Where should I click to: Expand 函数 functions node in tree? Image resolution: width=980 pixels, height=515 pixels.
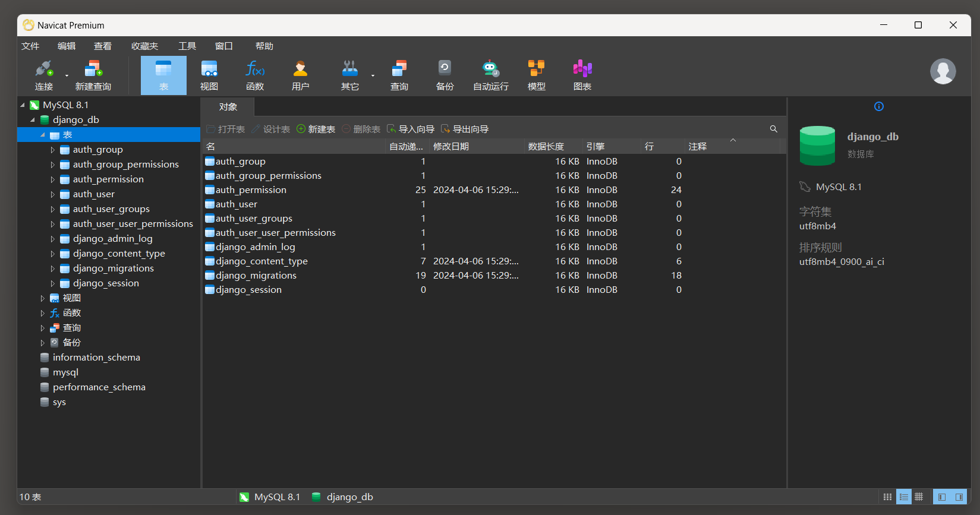pyautogui.click(x=43, y=313)
